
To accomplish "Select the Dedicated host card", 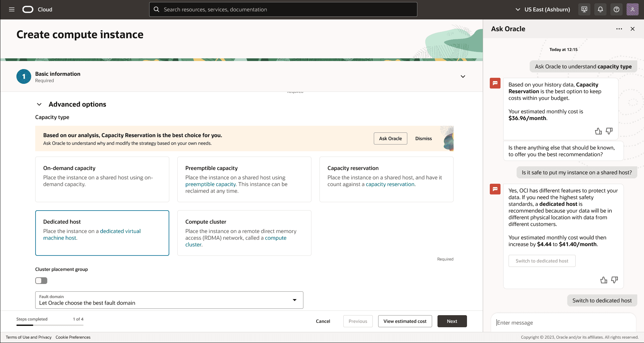I will (102, 233).
